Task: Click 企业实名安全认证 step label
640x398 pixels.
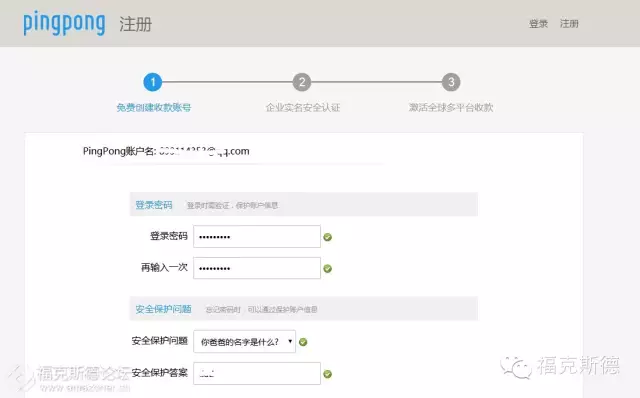Action: (x=302, y=107)
